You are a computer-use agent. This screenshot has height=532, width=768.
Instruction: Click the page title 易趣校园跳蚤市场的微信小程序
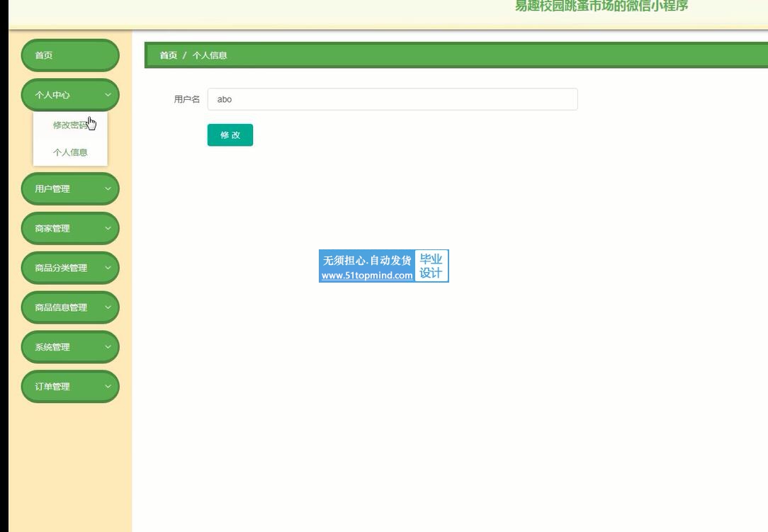point(601,6)
